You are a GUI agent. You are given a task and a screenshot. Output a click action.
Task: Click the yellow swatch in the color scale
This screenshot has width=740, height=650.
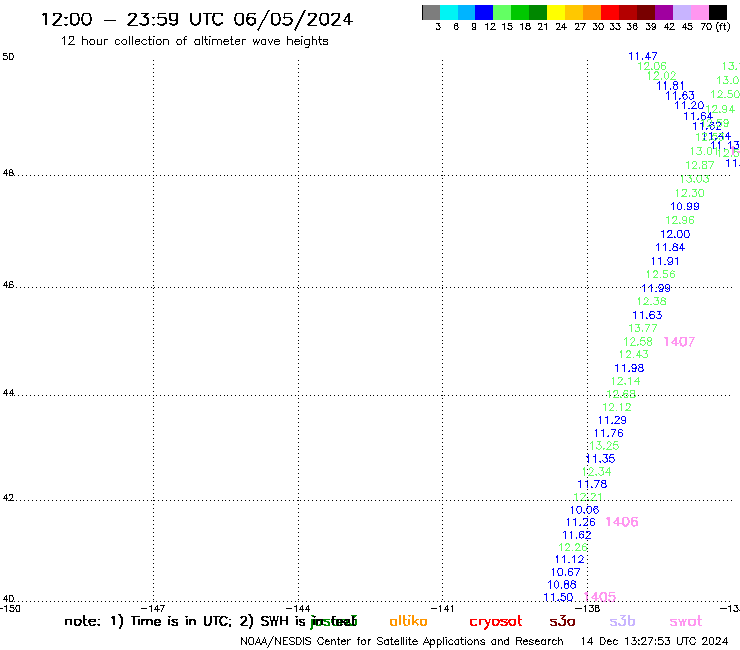556,12
